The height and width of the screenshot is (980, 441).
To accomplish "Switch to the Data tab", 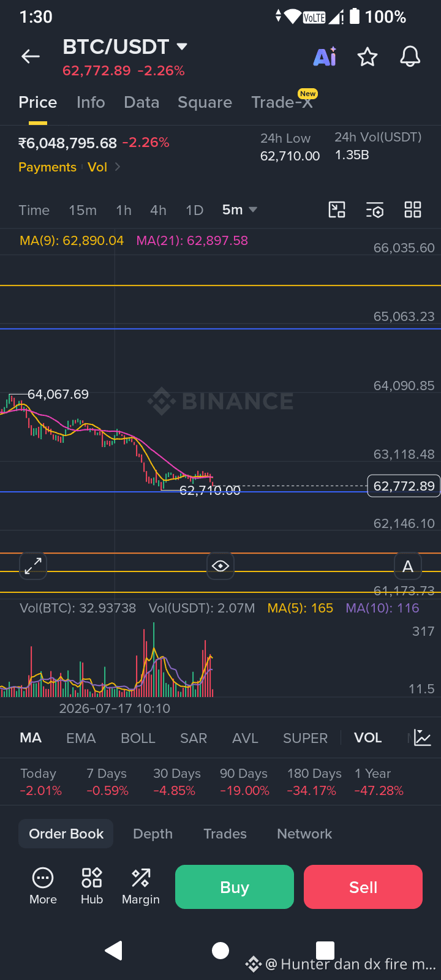I will (141, 102).
